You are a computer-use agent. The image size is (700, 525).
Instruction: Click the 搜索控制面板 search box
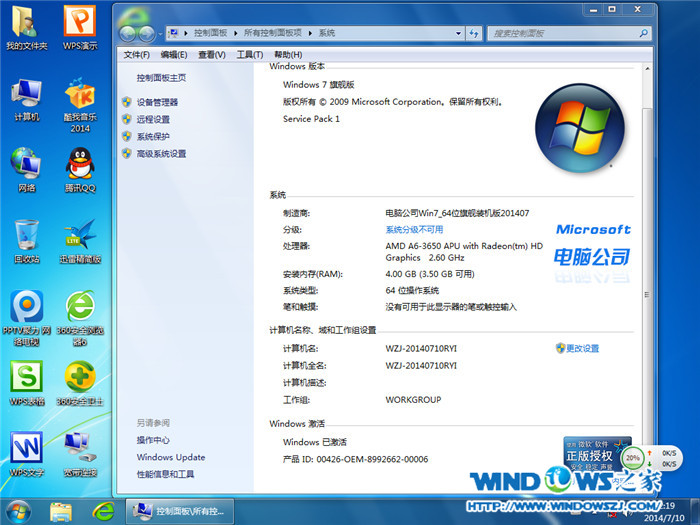click(x=560, y=33)
